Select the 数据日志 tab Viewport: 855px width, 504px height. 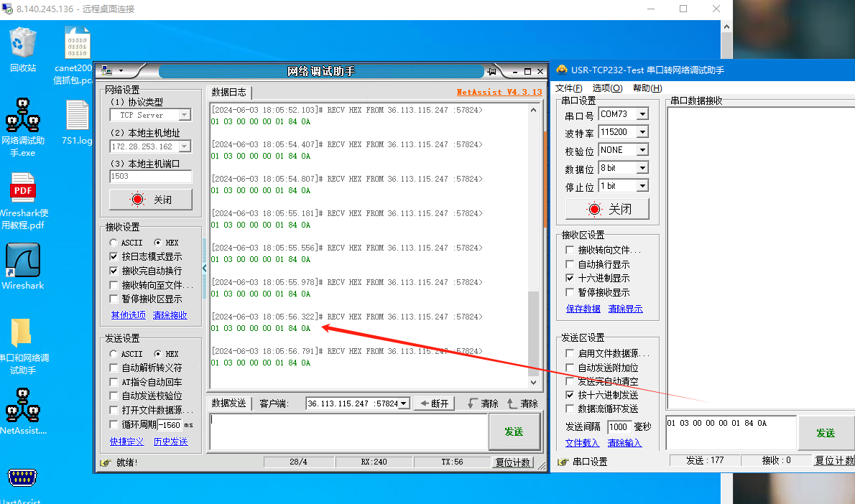coord(229,92)
